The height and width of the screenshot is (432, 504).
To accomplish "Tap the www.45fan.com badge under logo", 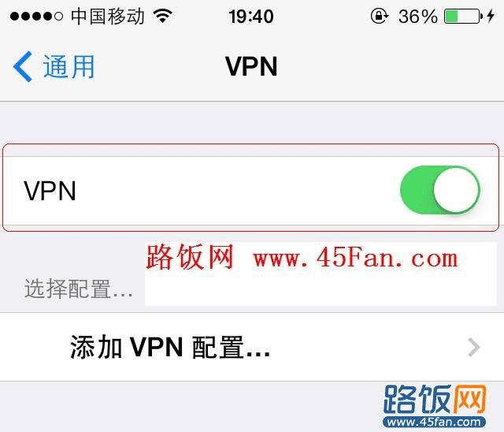I will pos(435,422).
